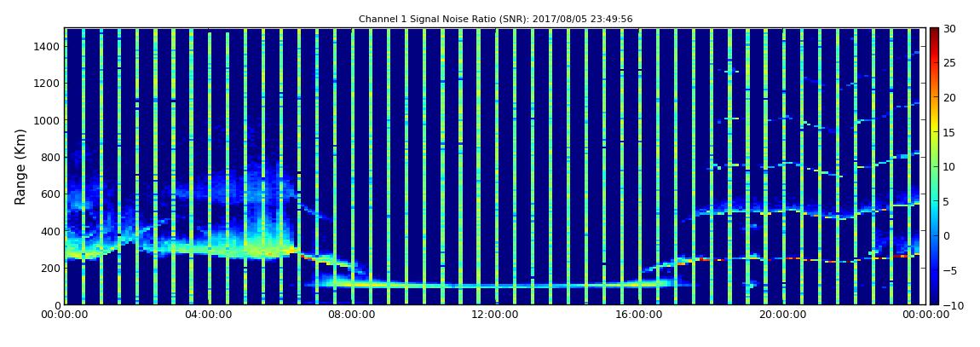Viewport: 980px width, 347px height.
Task: Click the 12:00:00 time axis label
Action: click(494, 315)
